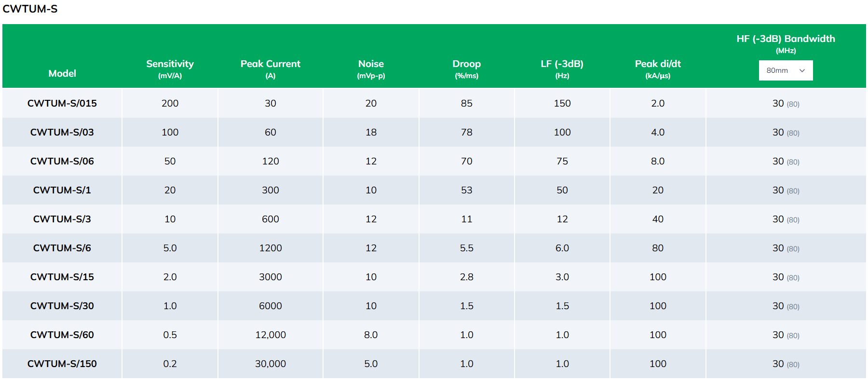Select the CWTUM-S/1 model name
Image resolution: width=868 pixels, height=382 pixels.
pos(62,190)
